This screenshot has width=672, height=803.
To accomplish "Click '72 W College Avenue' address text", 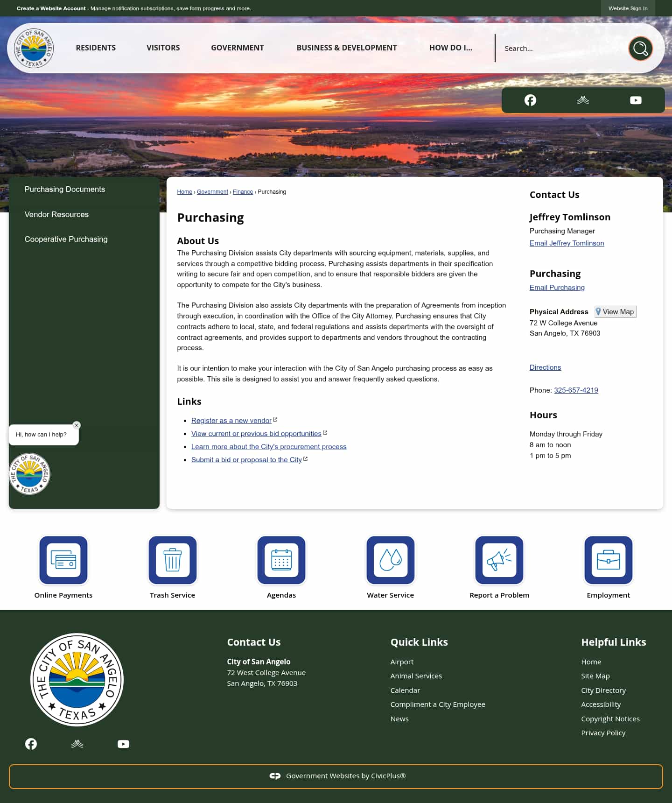I will [x=563, y=323].
